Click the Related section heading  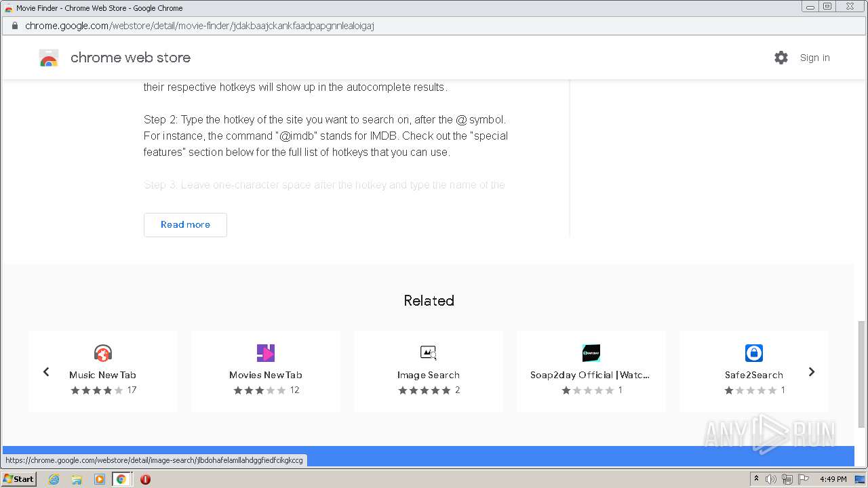(x=429, y=300)
